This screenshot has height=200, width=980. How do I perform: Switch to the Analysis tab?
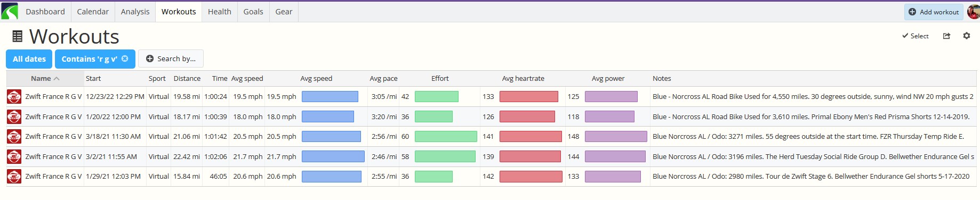click(135, 11)
